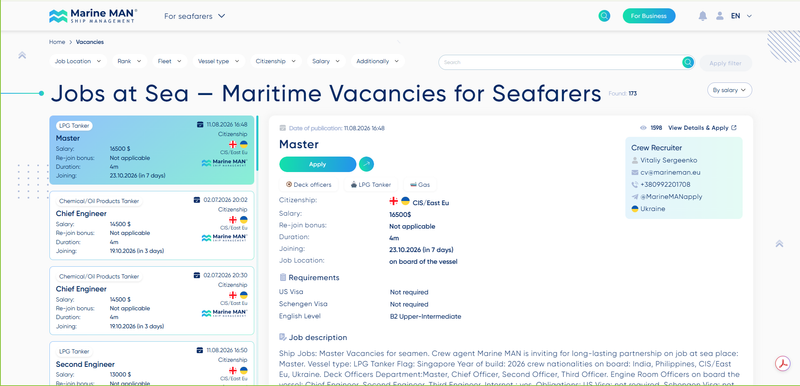800x386 pixels.
Task: Click the up chevrons icon at left side
Action: tap(22, 55)
